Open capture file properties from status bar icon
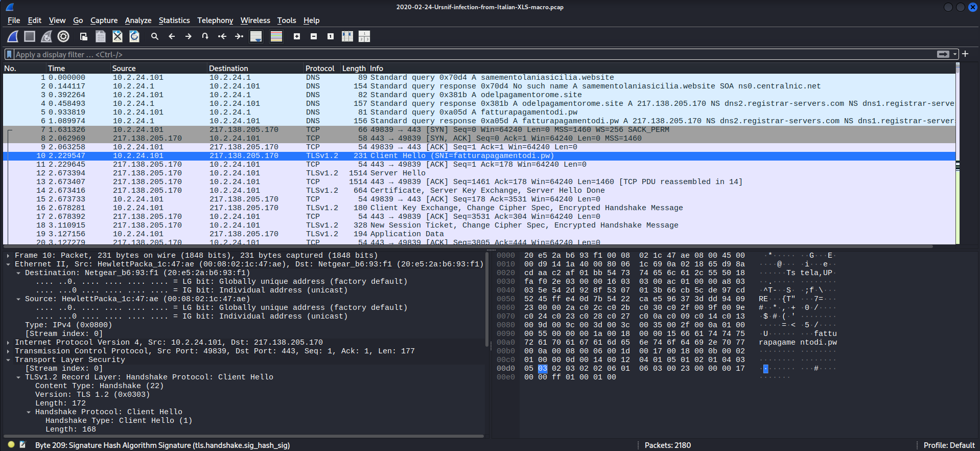 coord(22,445)
